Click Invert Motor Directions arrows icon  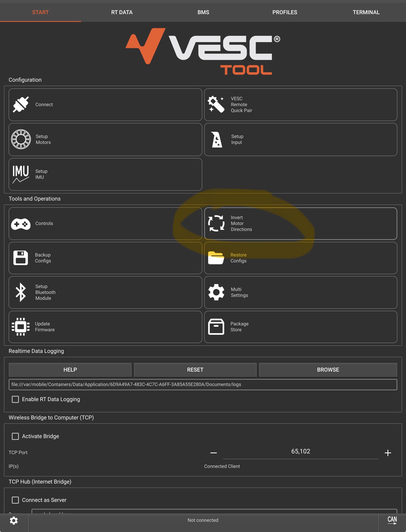coord(216,223)
